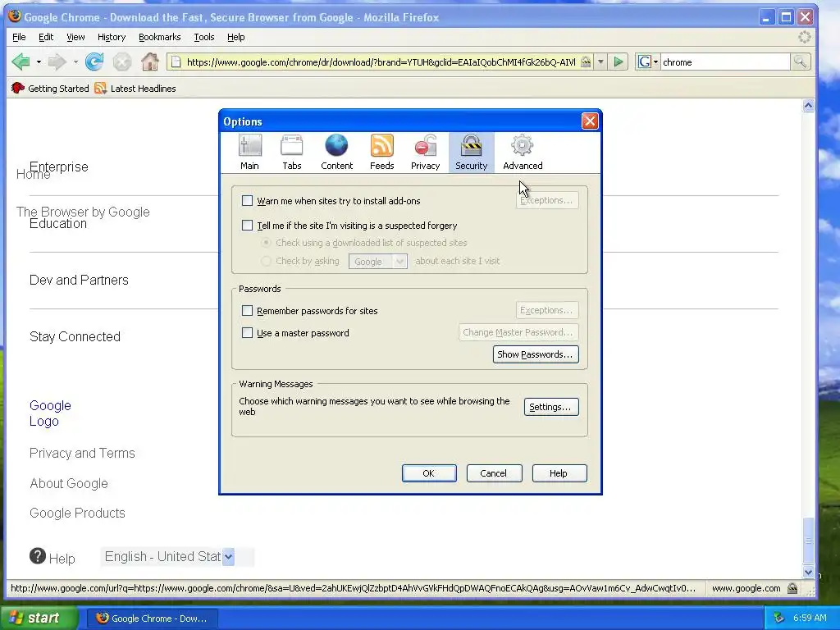The height and width of the screenshot is (630, 840).
Task: Click the Google Chrome taskbar button
Action: [153, 619]
